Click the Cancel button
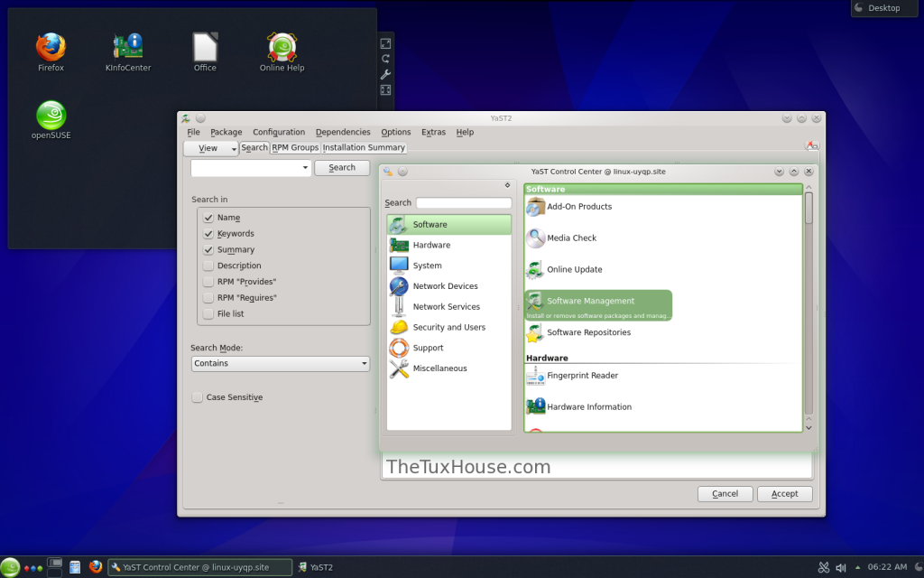This screenshot has height=578, width=924. pyautogui.click(x=725, y=494)
